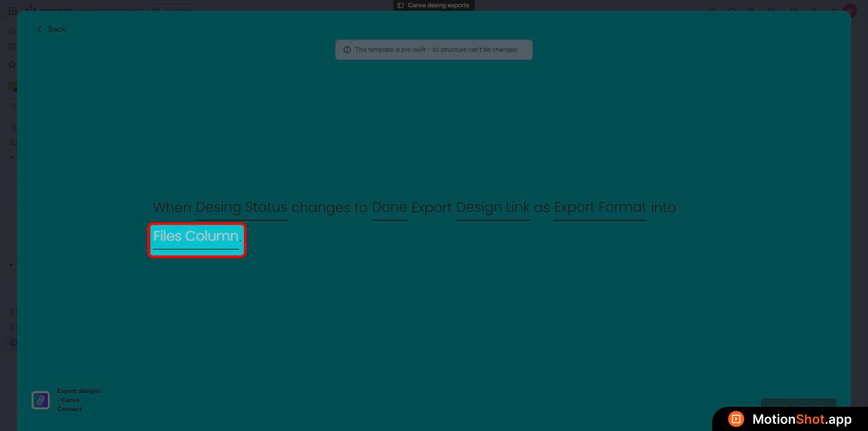Viewport: 868px width, 431px height.
Task: Click the pre-built template notice banner
Action: coord(434,50)
